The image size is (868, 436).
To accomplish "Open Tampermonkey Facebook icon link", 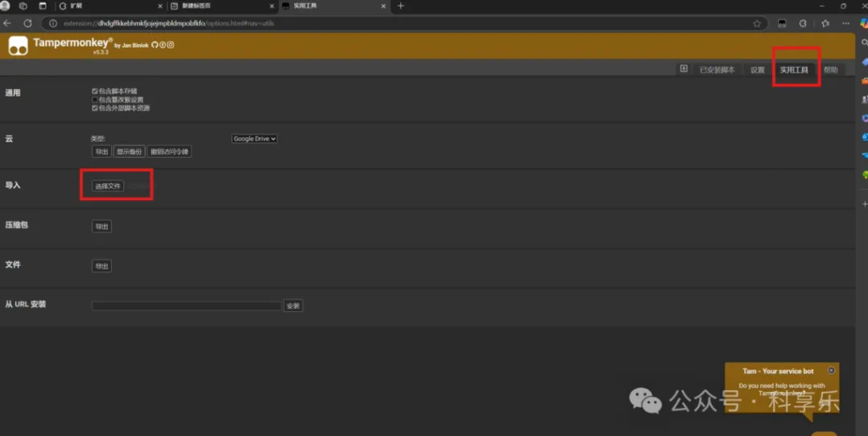I will 163,45.
